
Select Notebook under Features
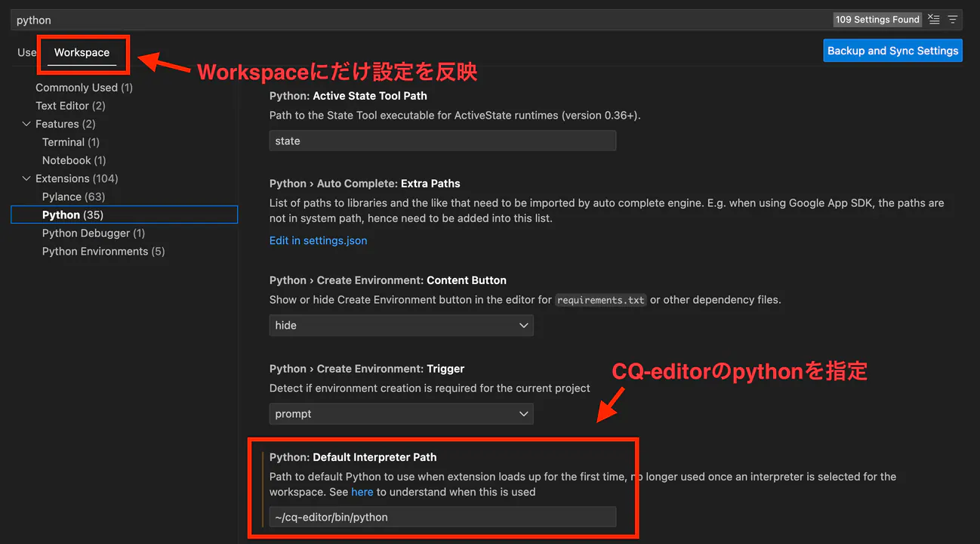click(74, 160)
